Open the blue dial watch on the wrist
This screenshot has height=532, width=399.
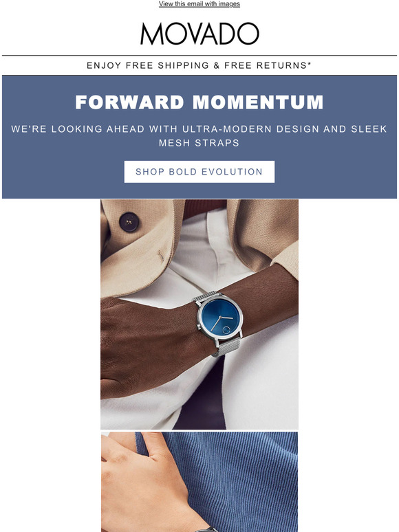coord(220,319)
